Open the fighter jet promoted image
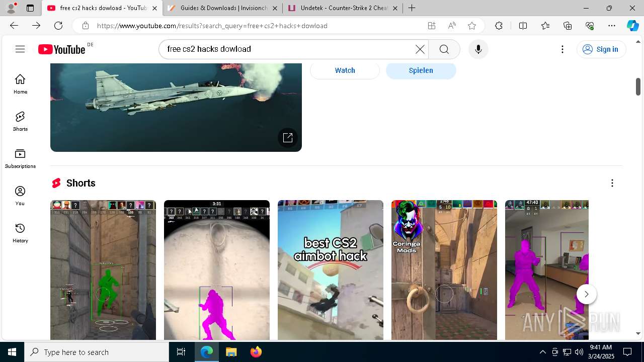644x362 pixels. (x=176, y=107)
